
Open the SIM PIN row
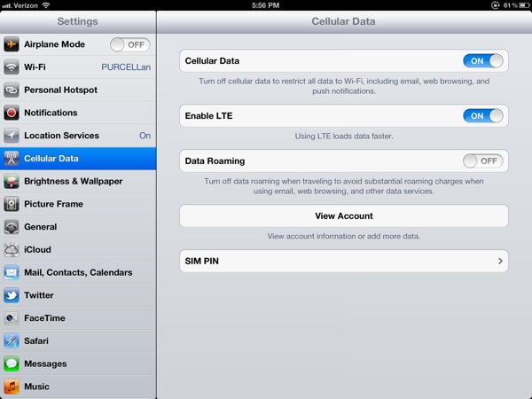tap(344, 261)
